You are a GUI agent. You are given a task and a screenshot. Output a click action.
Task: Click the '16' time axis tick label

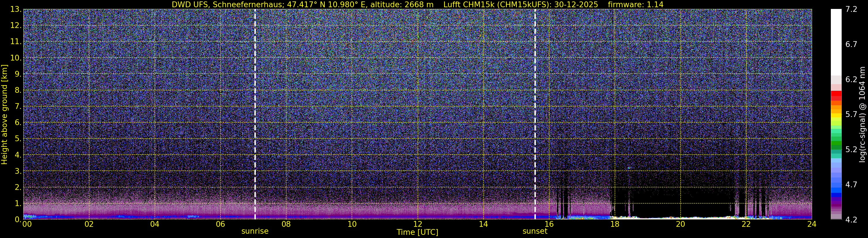549,224
